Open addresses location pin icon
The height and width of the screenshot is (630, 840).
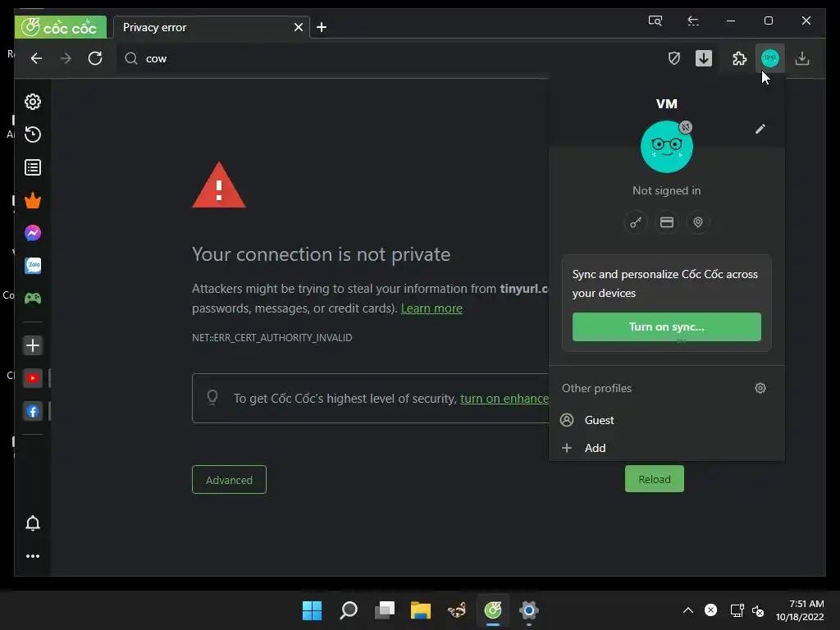[698, 222]
